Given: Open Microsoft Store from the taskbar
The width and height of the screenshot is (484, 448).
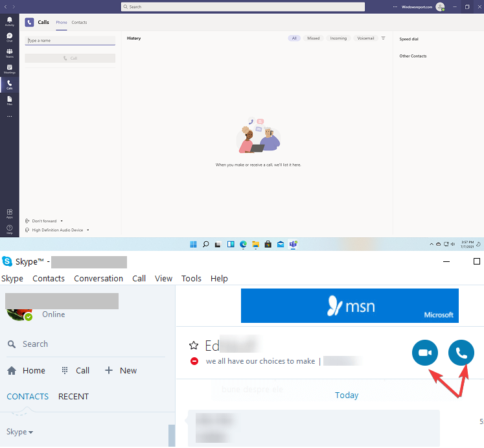Looking at the screenshot, I should tap(268, 244).
